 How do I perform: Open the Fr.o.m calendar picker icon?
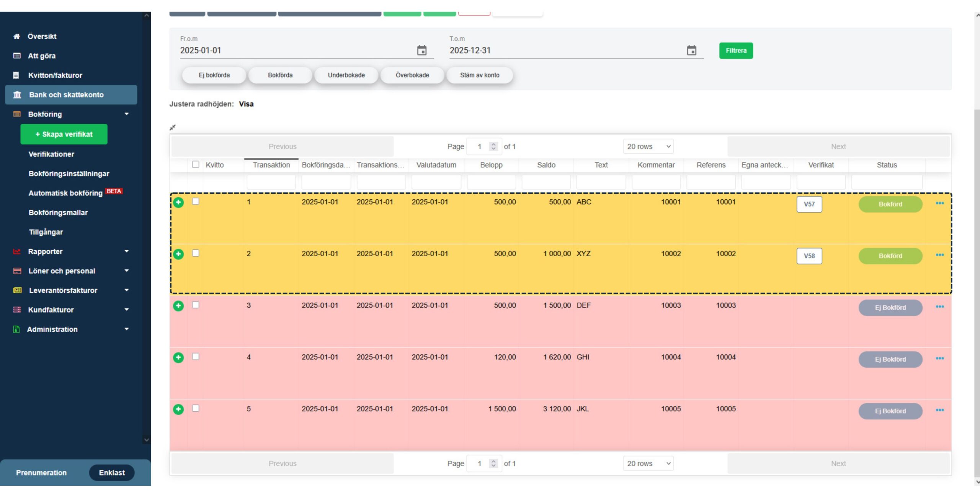pyautogui.click(x=421, y=51)
